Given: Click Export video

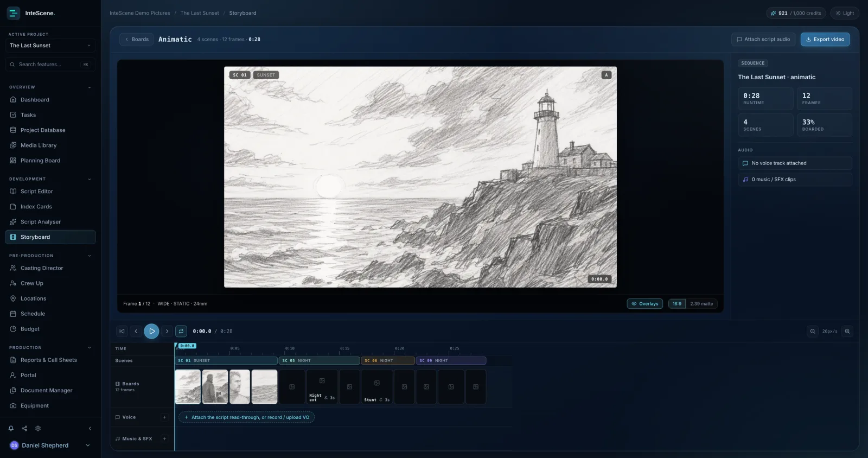Looking at the screenshot, I should 825,39.
